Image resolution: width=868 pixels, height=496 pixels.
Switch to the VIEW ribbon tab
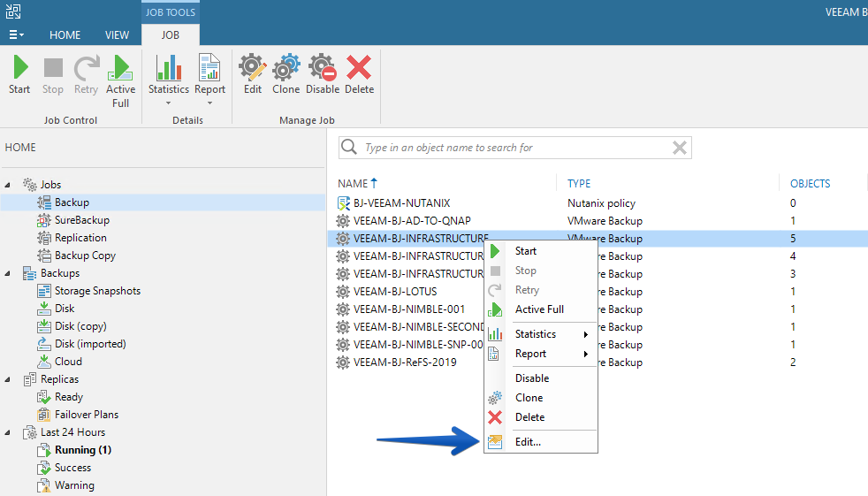click(x=117, y=34)
